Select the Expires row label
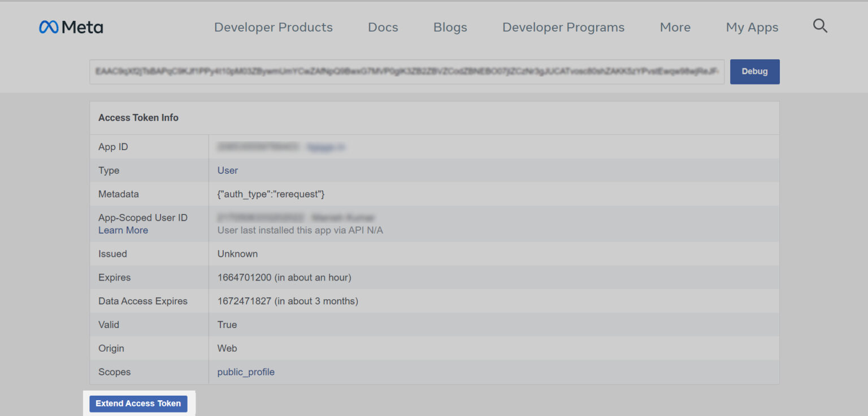868x416 pixels. 114,278
